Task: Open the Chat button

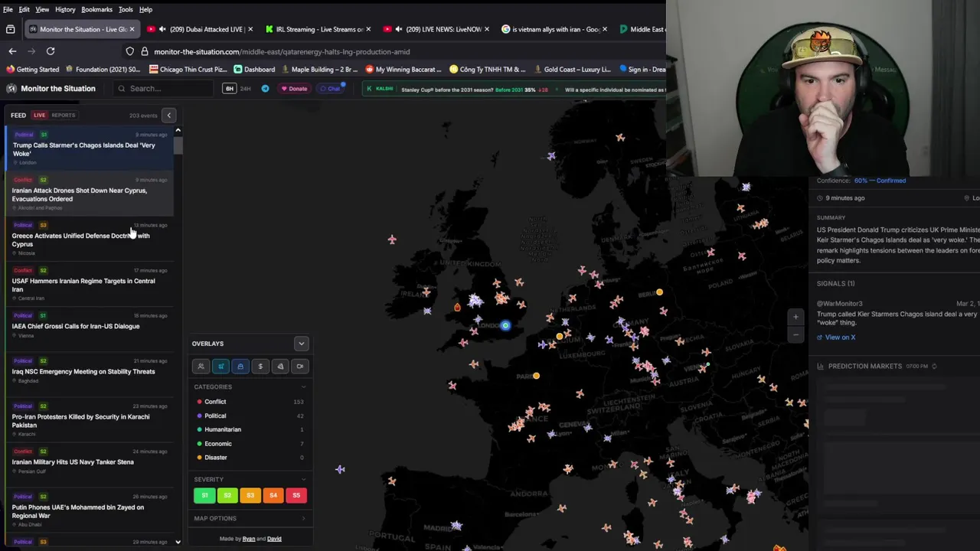Action: tap(331, 89)
